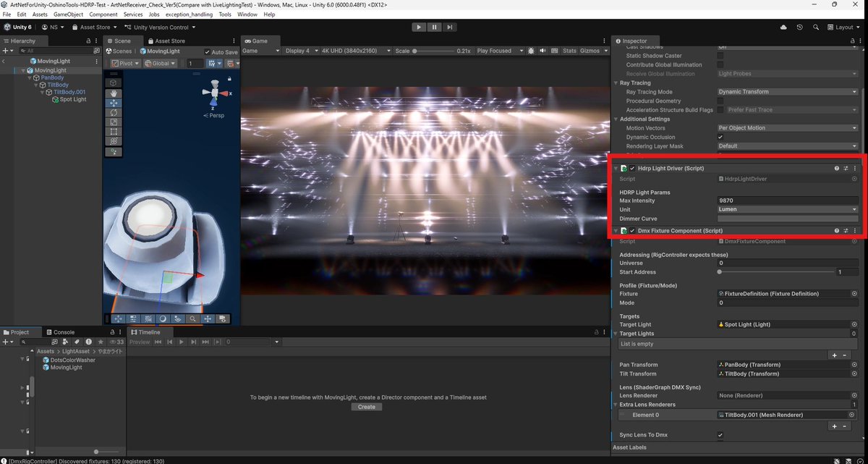Click the Play button in the top toolbar

point(419,27)
